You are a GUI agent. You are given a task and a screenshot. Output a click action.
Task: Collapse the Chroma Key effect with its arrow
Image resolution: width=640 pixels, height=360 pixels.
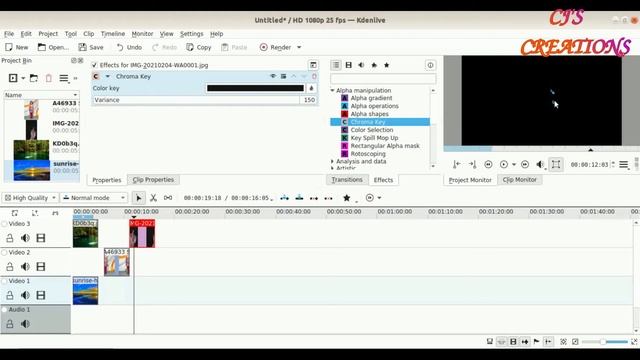[x=107, y=76]
